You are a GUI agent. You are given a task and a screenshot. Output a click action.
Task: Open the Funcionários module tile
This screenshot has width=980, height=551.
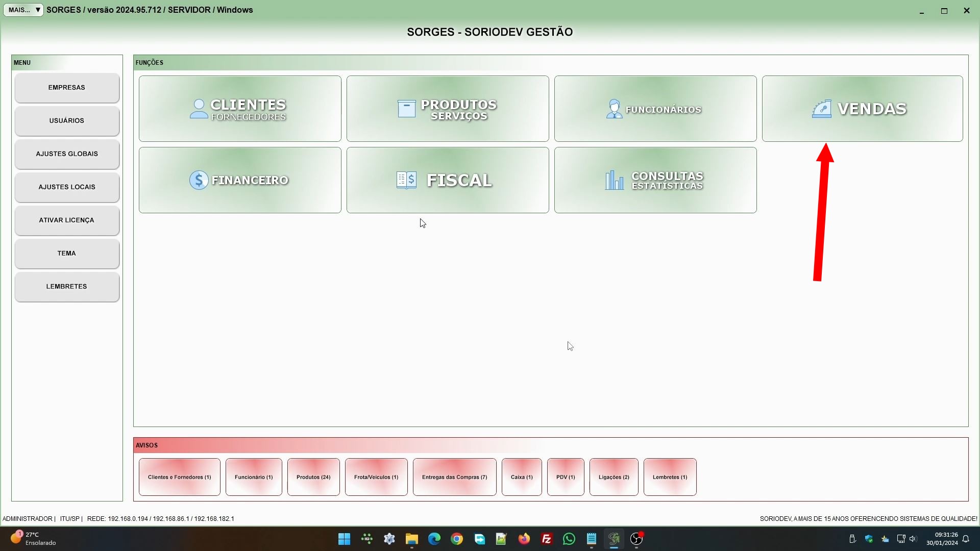tap(655, 109)
